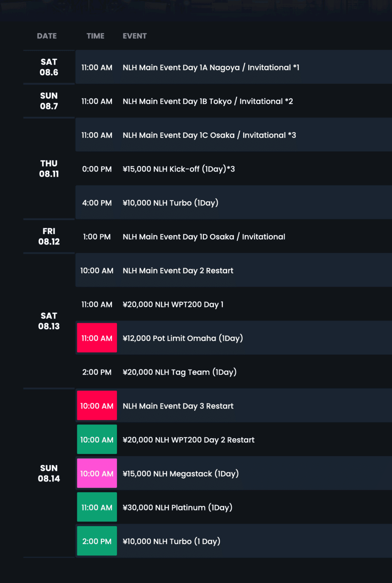Click the DATE column header
The image size is (392, 583).
click(x=47, y=36)
